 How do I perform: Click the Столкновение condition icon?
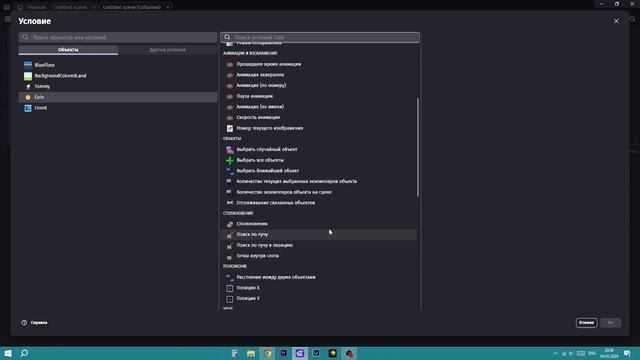(230, 224)
